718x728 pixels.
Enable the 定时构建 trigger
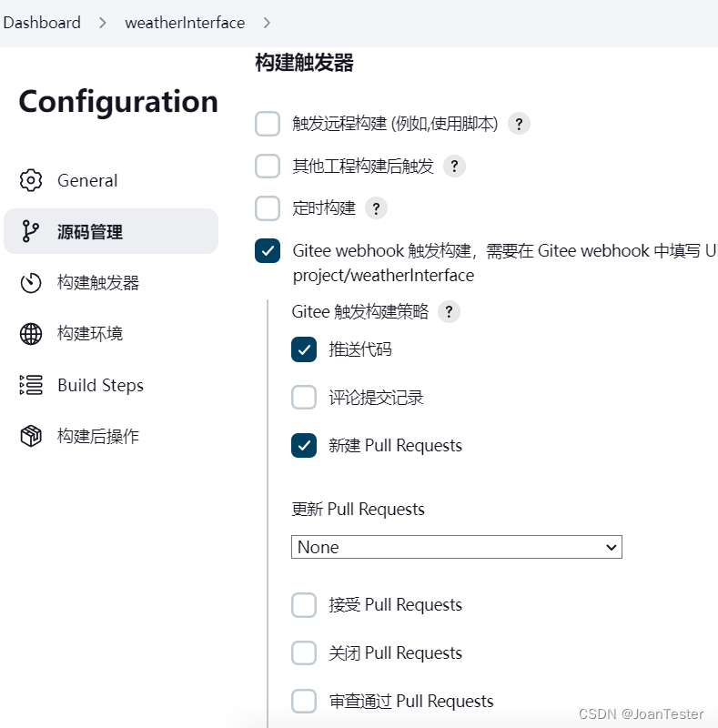[268, 208]
